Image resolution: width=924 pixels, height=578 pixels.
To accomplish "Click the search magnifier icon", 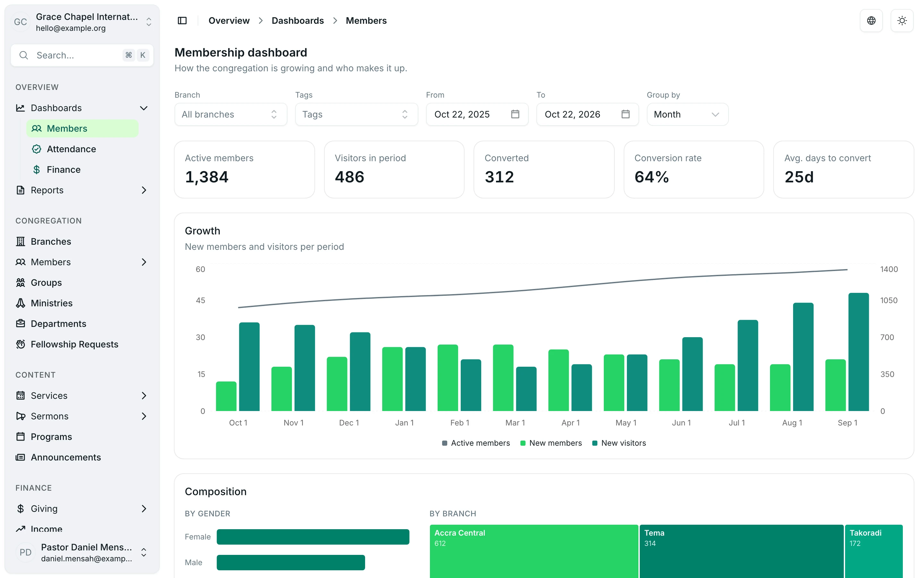I will [x=24, y=56].
